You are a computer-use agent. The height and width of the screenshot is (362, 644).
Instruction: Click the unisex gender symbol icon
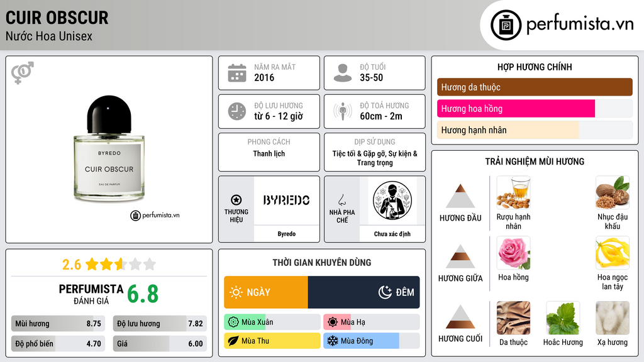click(23, 73)
